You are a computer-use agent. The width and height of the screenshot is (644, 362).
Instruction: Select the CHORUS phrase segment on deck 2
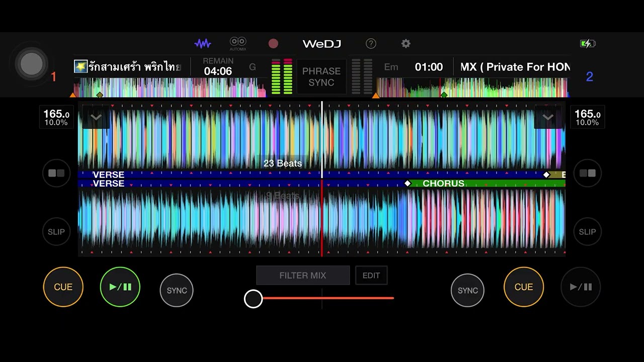click(x=487, y=184)
